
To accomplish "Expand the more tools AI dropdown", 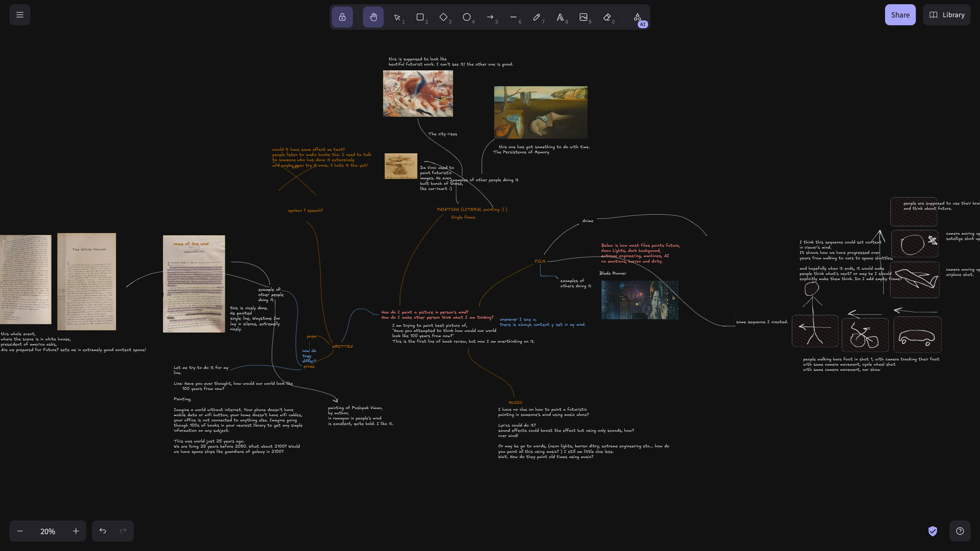I will [x=637, y=17].
